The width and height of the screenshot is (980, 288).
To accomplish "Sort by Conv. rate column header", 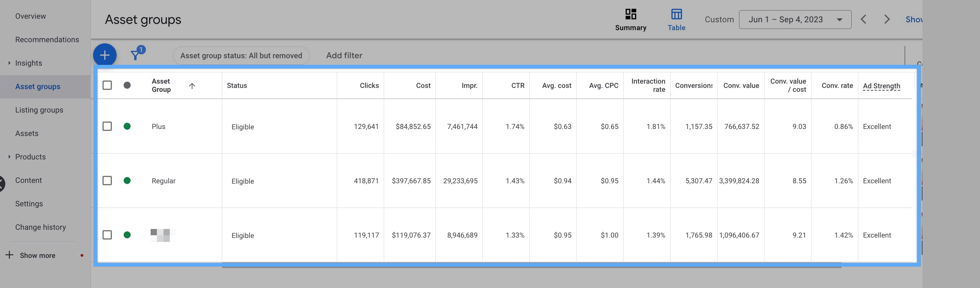I will click(x=837, y=86).
